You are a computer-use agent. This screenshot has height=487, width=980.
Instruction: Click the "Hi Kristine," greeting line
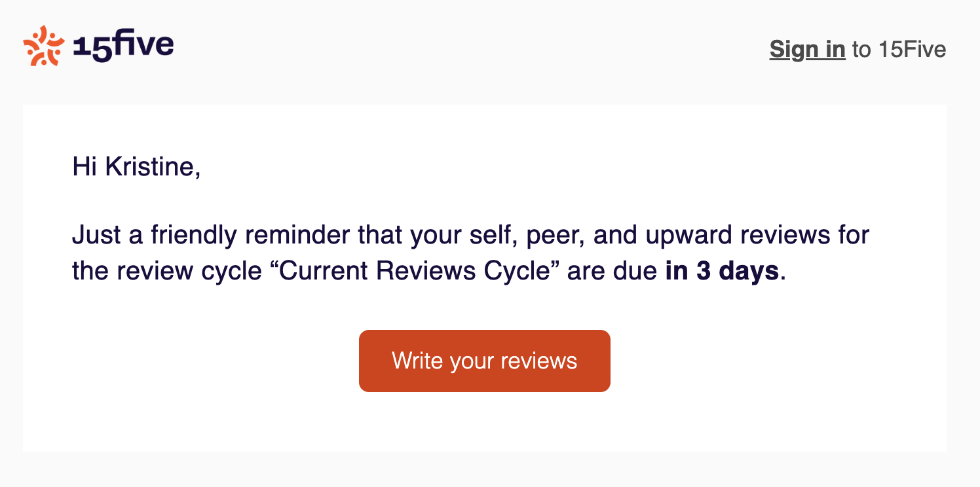click(x=136, y=167)
